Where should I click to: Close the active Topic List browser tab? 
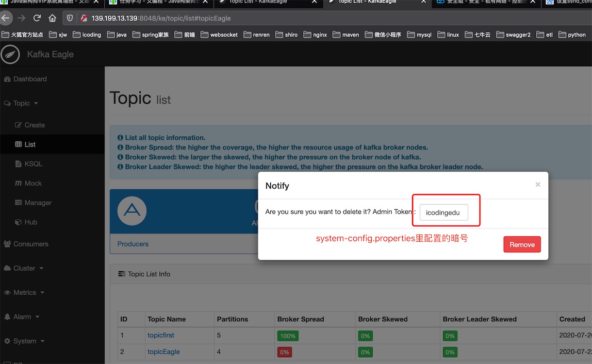(x=424, y=2)
